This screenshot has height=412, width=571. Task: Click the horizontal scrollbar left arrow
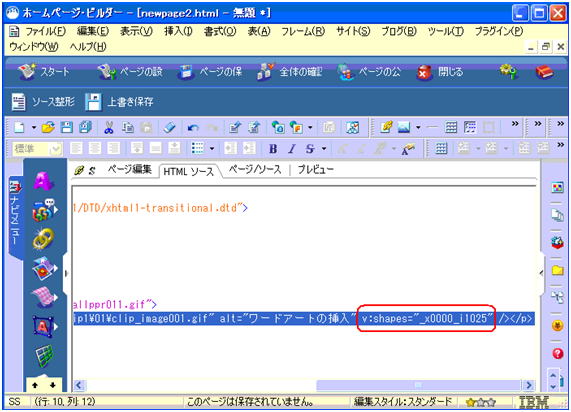[x=79, y=385]
